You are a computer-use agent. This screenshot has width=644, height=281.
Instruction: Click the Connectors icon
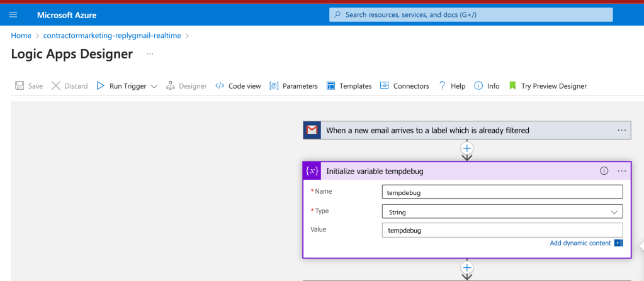click(385, 85)
